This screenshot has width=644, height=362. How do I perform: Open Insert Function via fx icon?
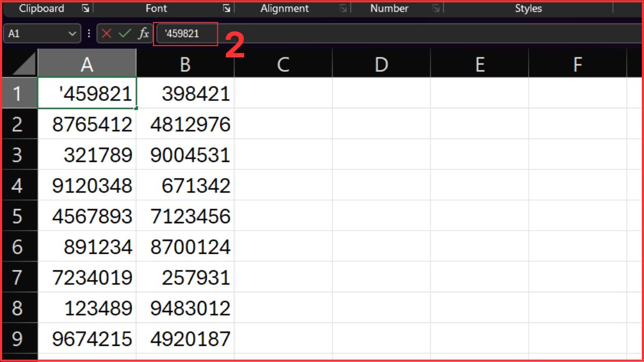(x=143, y=34)
